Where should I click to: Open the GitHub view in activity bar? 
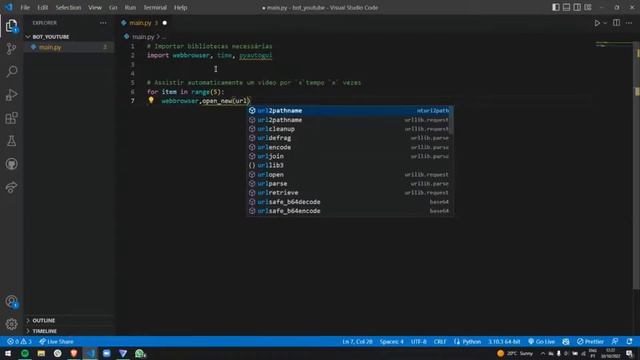click(11, 164)
